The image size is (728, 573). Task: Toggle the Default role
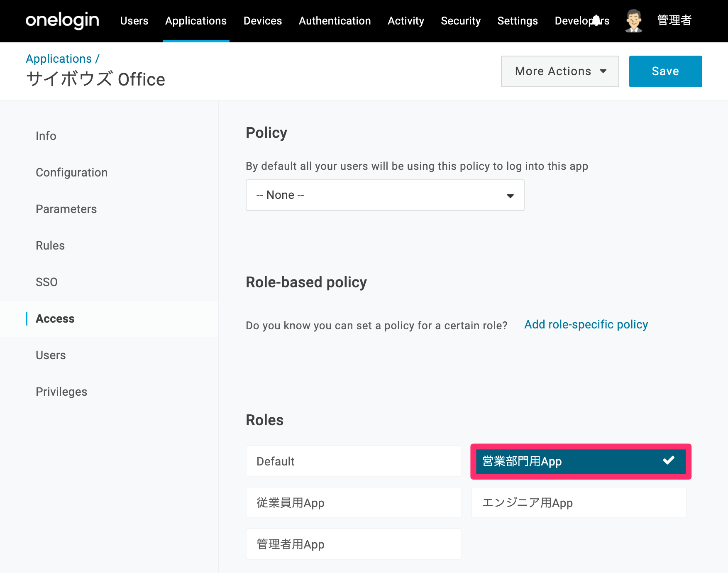pyautogui.click(x=353, y=461)
